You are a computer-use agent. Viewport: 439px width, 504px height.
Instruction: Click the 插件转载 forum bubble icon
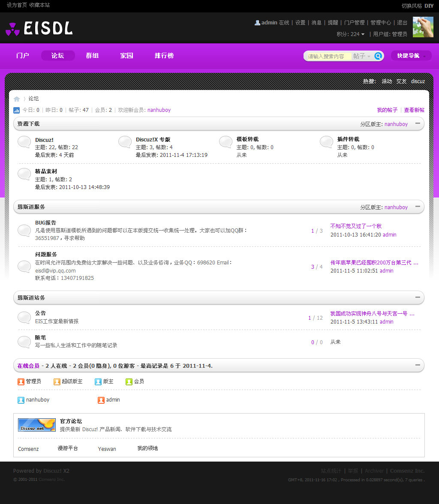pos(326,142)
